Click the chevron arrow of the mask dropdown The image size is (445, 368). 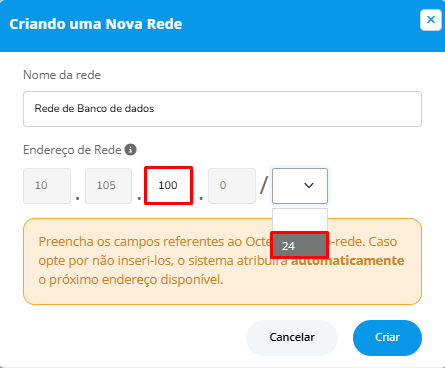(x=309, y=185)
